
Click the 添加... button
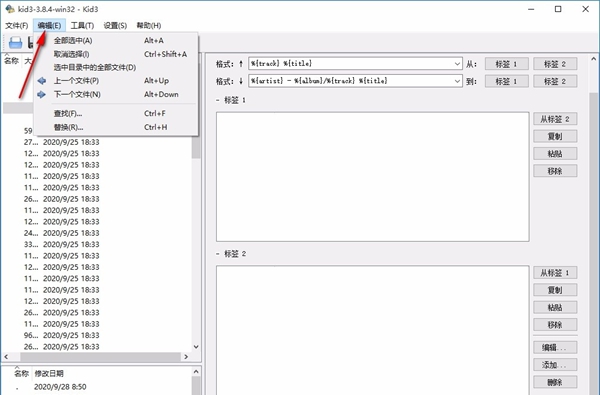click(555, 365)
